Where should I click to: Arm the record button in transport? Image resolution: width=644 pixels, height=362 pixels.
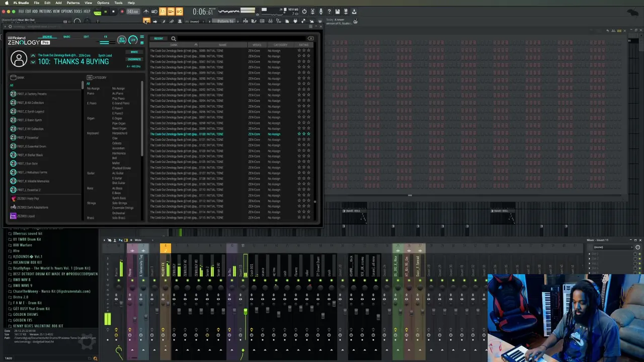click(122, 11)
